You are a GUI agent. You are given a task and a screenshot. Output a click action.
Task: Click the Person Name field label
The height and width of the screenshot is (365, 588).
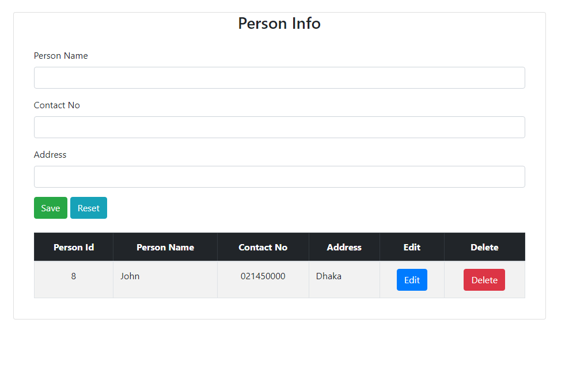pos(60,56)
